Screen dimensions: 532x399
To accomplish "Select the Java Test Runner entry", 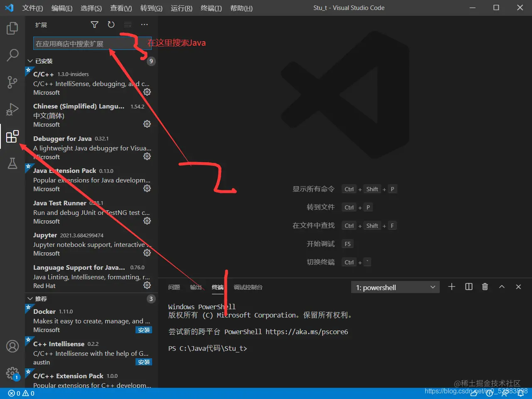I will [91, 212].
